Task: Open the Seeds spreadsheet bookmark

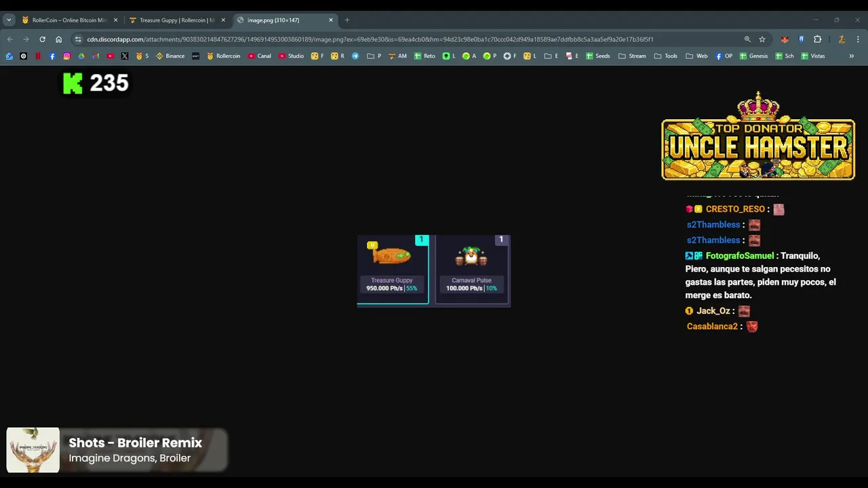Action: 597,56
